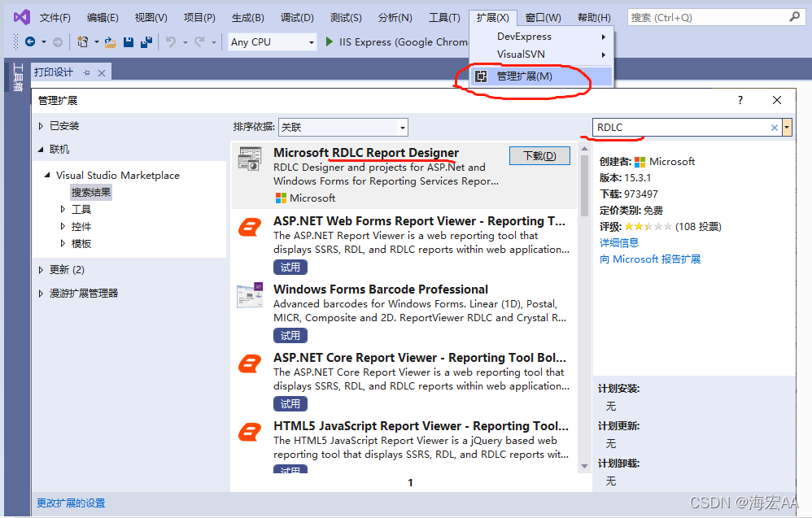This screenshot has height=518, width=812.
Task: Open the 工具箱 side panel tab
Action: 18,76
